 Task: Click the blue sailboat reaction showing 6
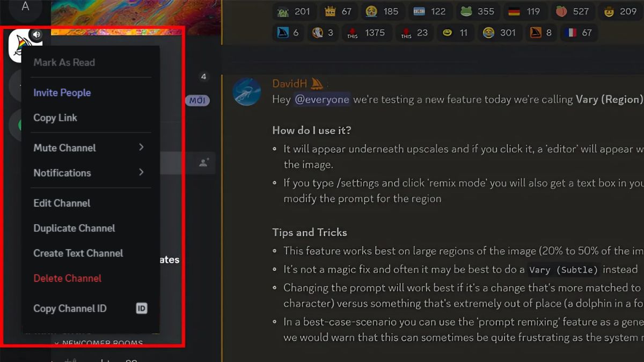click(288, 33)
